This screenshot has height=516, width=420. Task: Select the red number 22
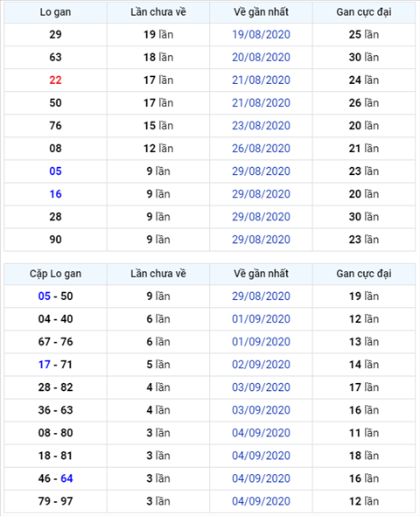click(x=55, y=80)
